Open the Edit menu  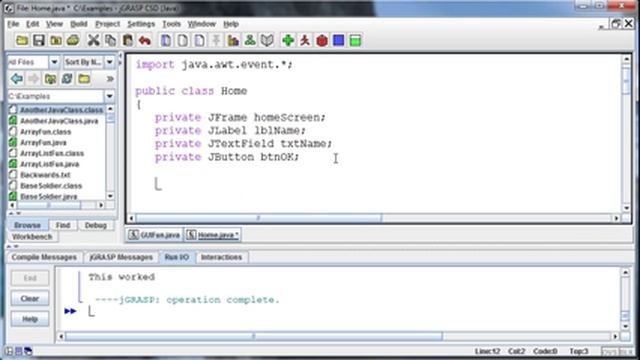tap(33, 24)
